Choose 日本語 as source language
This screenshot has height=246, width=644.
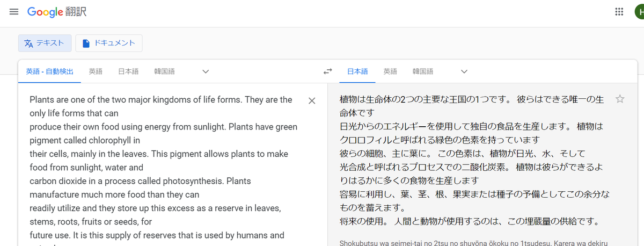click(x=128, y=71)
